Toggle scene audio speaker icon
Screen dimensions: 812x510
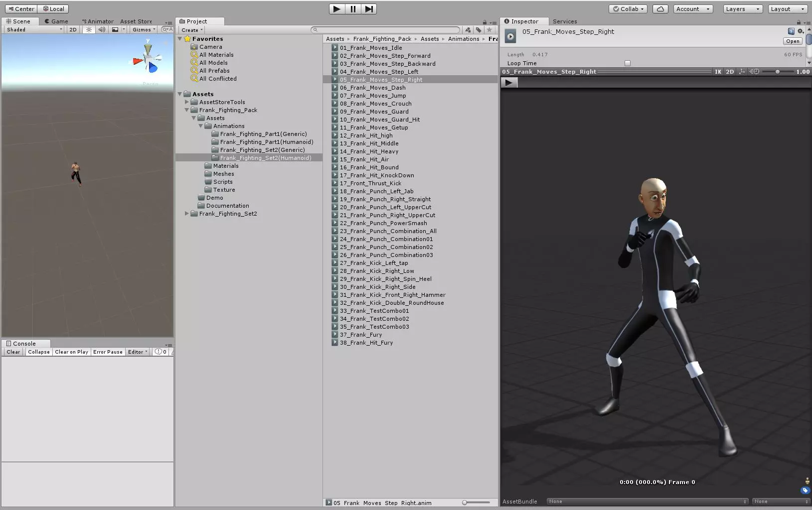tap(102, 30)
